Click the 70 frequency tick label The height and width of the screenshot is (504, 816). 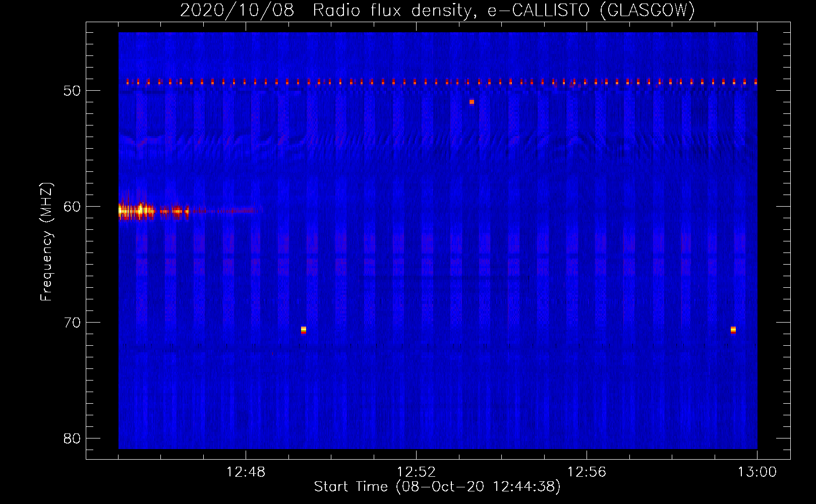click(x=72, y=323)
